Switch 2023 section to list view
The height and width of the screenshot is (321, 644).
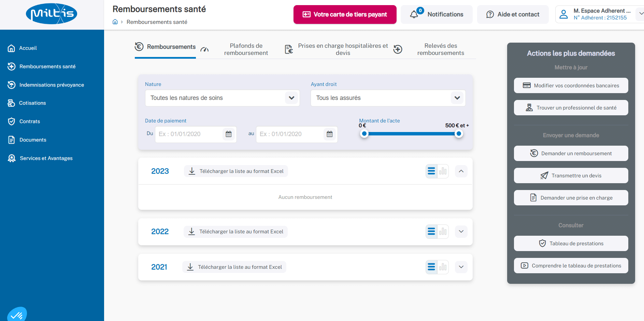(431, 171)
